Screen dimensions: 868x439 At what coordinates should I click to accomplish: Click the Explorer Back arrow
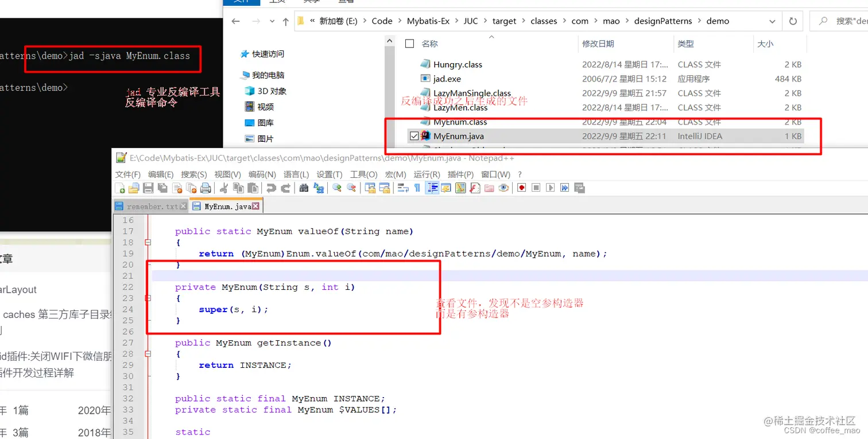[x=235, y=21]
